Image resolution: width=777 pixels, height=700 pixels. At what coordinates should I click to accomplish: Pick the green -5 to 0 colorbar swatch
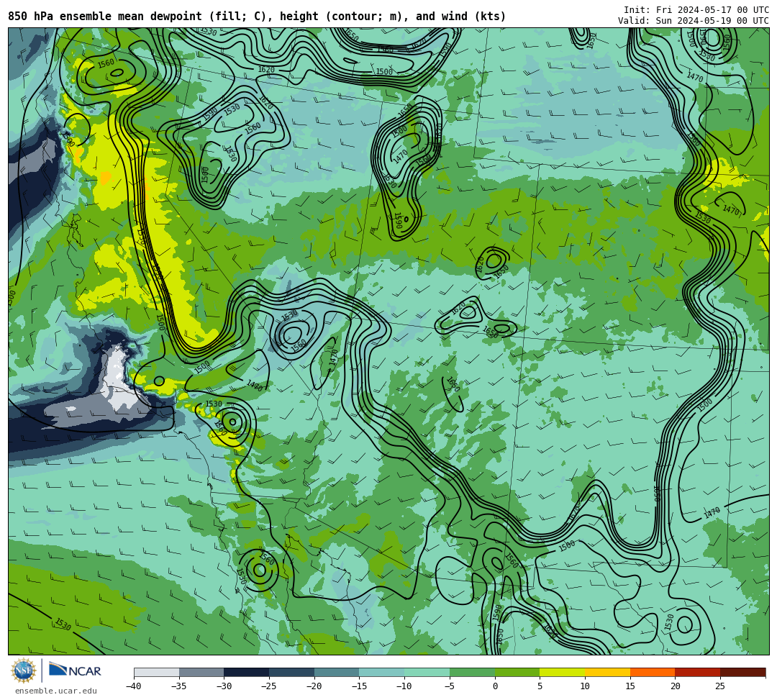[472, 672]
